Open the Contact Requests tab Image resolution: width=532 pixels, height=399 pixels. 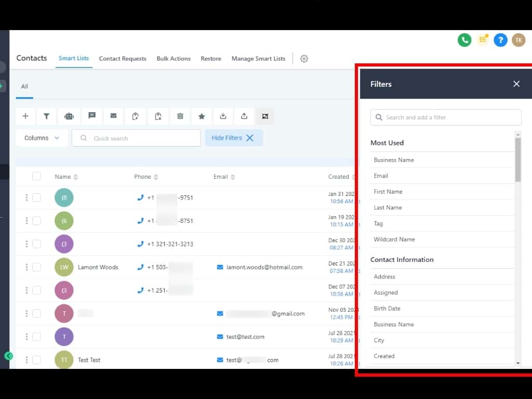click(x=123, y=59)
